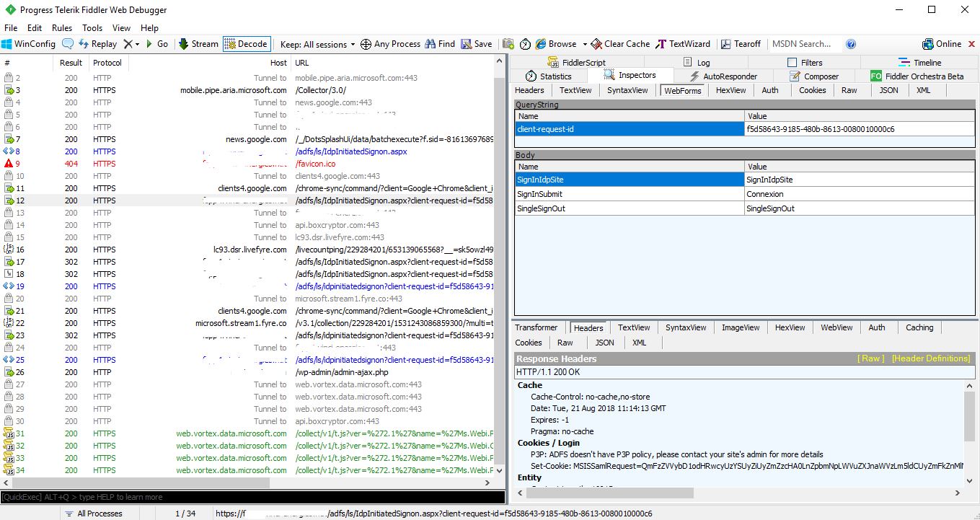980x520 pixels.
Task: Click the QuickExec command input box
Action: tap(252, 497)
